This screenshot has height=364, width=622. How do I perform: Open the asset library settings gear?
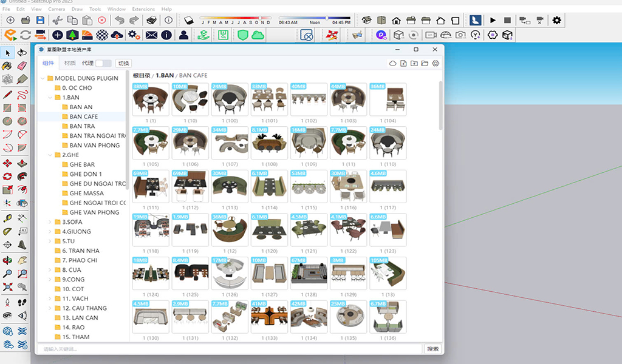(435, 63)
